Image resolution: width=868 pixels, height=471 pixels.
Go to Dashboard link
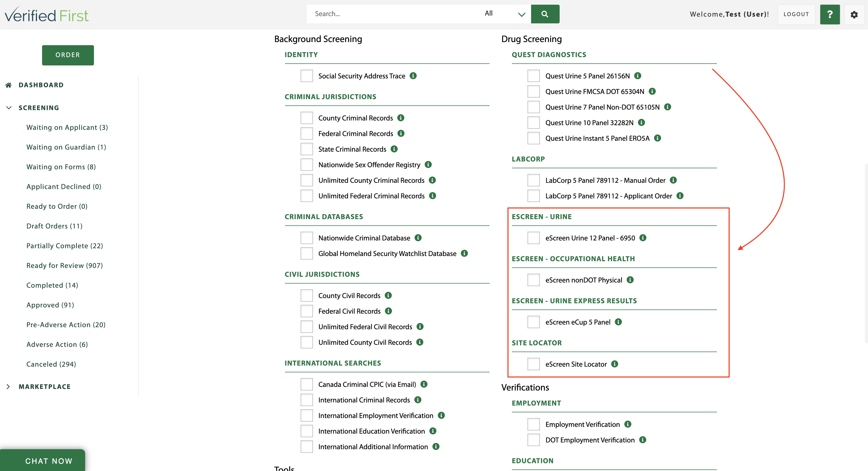(x=41, y=85)
